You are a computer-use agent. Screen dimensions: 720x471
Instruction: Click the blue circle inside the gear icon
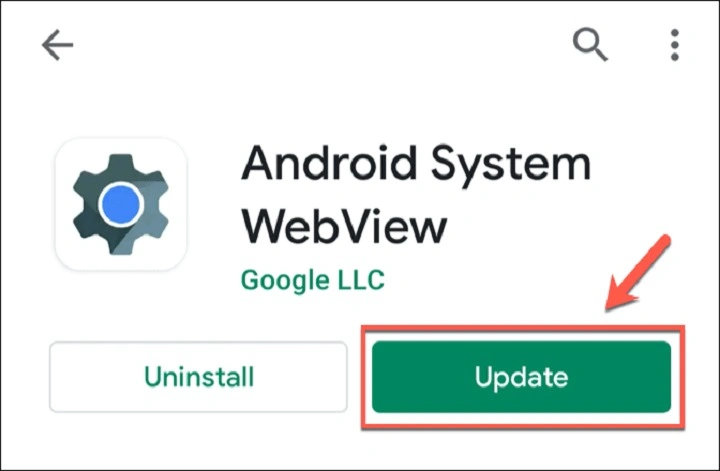[x=121, y=204]
